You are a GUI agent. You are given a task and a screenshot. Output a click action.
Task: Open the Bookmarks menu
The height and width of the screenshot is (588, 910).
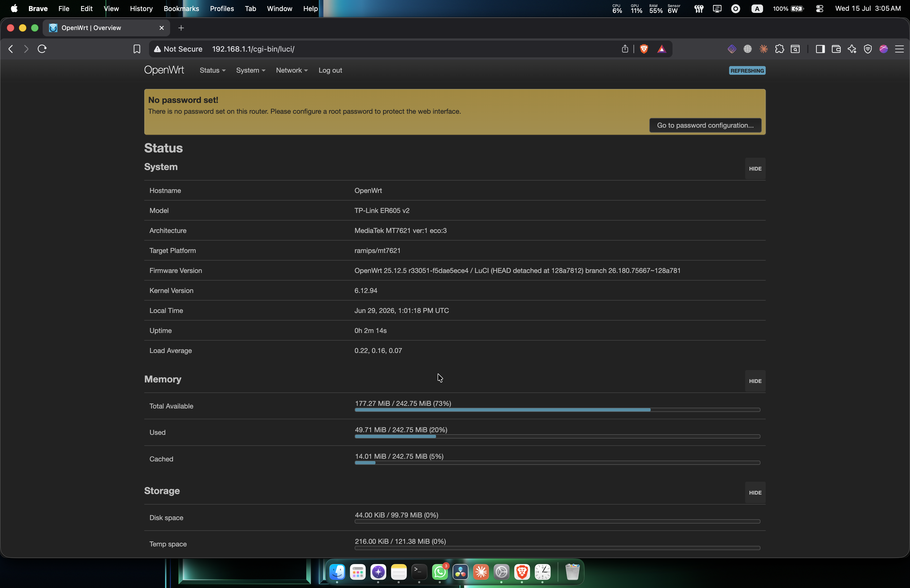pyautogui.click(x=181, y=8)
